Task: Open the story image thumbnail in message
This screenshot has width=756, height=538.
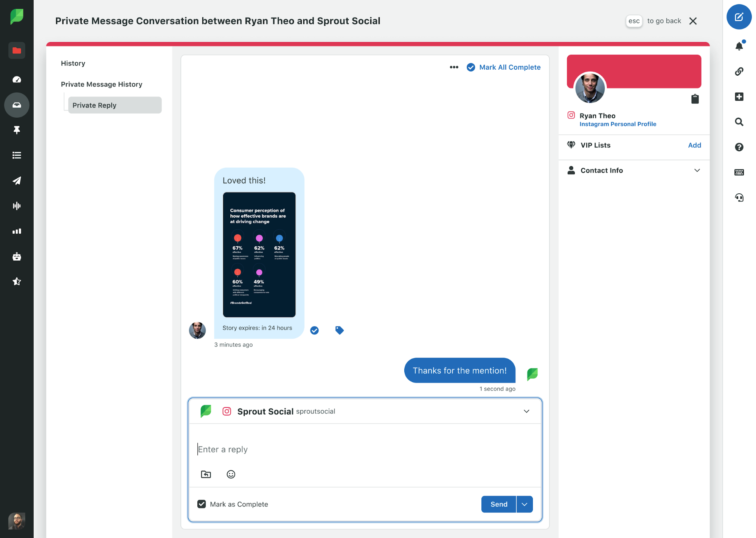Action: coord(259,255)
